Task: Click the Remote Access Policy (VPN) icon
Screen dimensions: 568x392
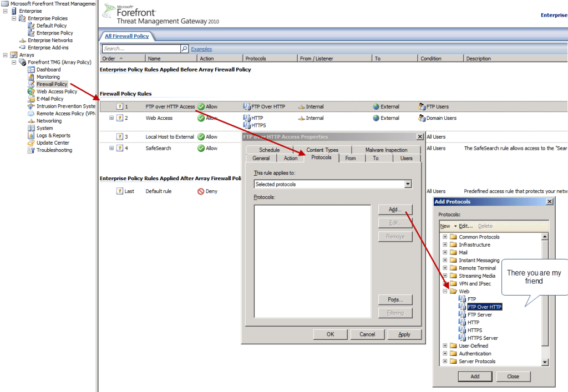Action: click(31, 113)
